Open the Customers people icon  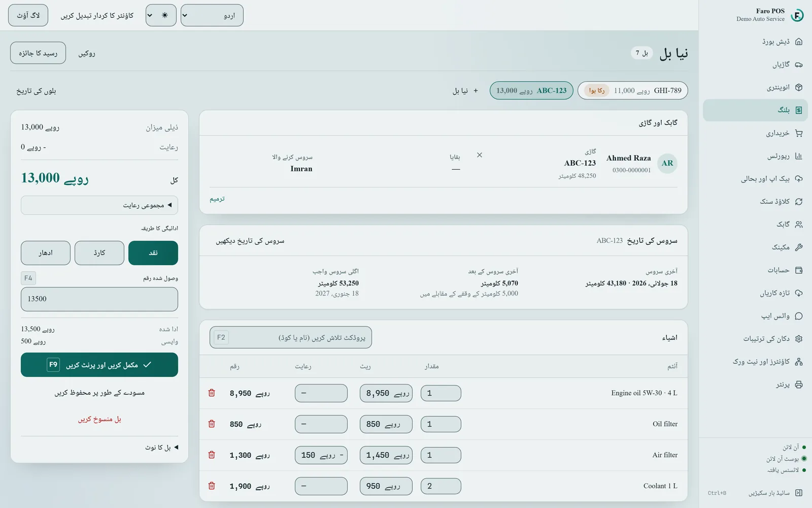tap(799, 225)
